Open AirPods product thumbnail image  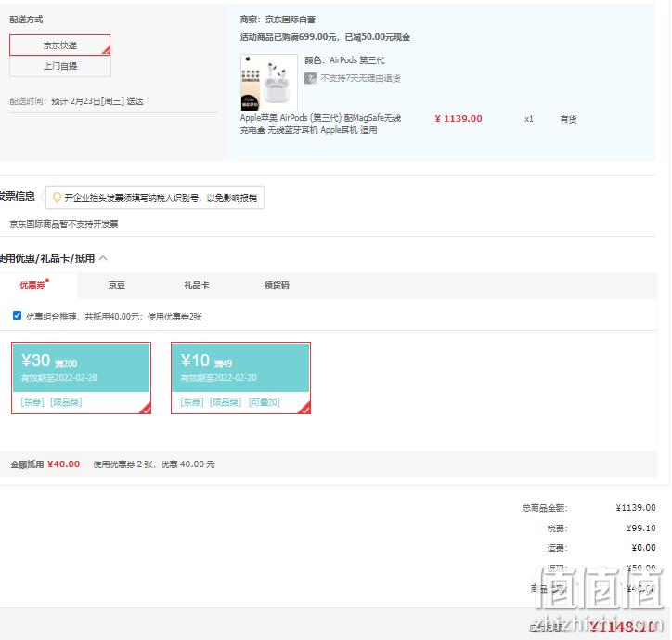click(269, 83)
